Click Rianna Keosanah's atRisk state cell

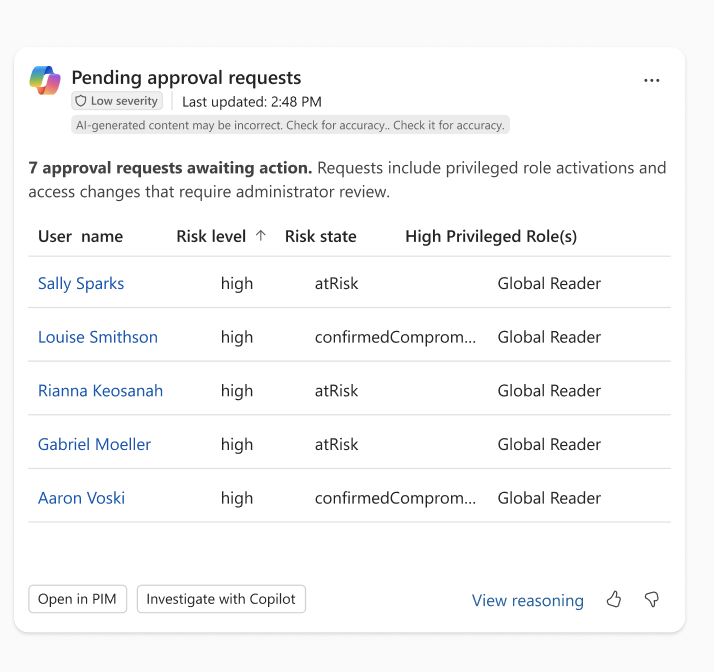coord(337,391)
